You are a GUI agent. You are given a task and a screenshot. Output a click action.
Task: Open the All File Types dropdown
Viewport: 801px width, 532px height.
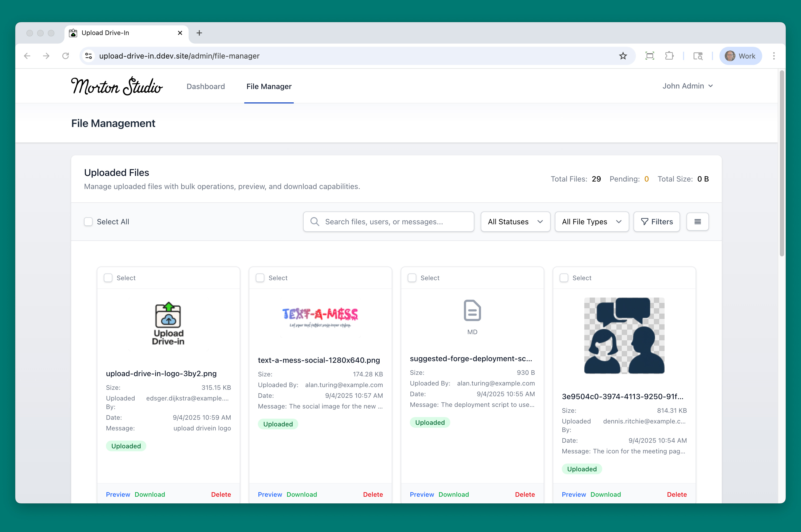coord(591,222)
